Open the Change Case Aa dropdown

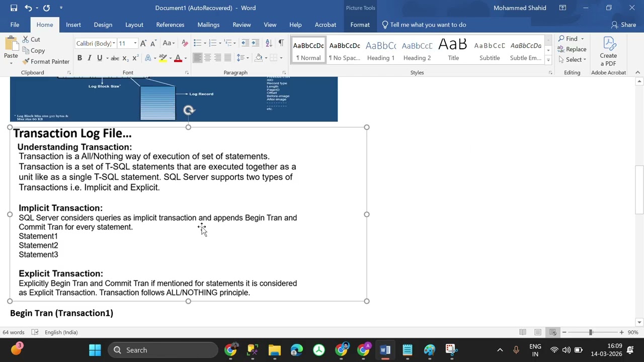(x=169, y=43)
